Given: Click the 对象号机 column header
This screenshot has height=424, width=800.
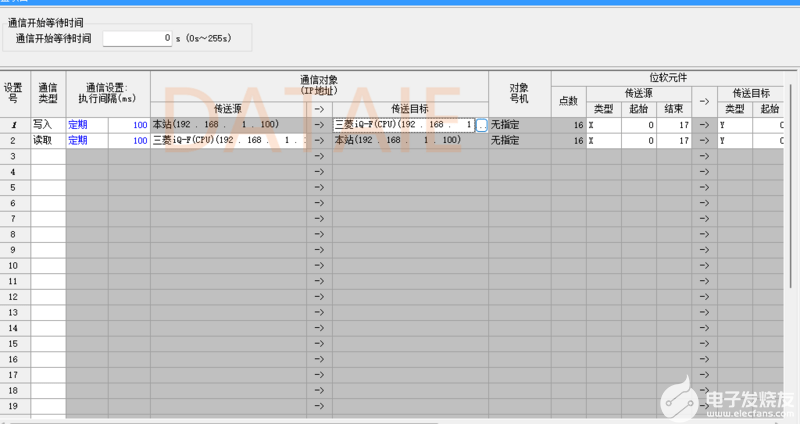Looking at the screenshot, I should point(519,94).
